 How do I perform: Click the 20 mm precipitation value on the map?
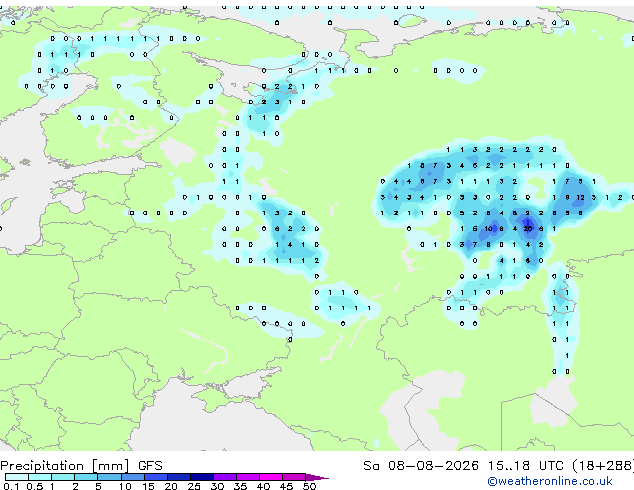tap(528, 229)
